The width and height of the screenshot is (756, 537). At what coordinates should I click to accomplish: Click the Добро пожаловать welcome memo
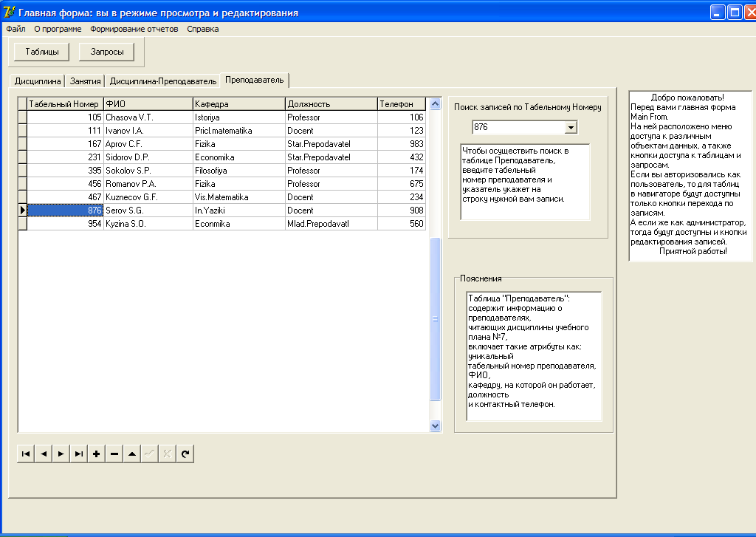(x=690, y=176)
